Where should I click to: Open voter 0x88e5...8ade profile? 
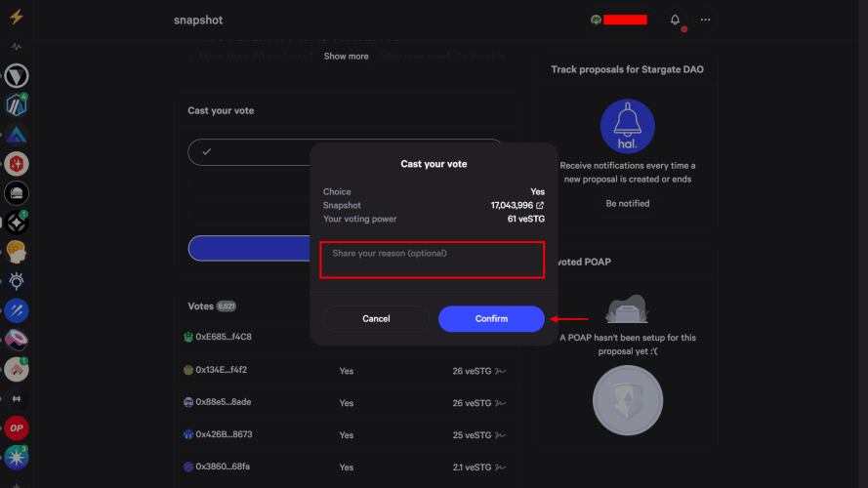click(217, 402)
